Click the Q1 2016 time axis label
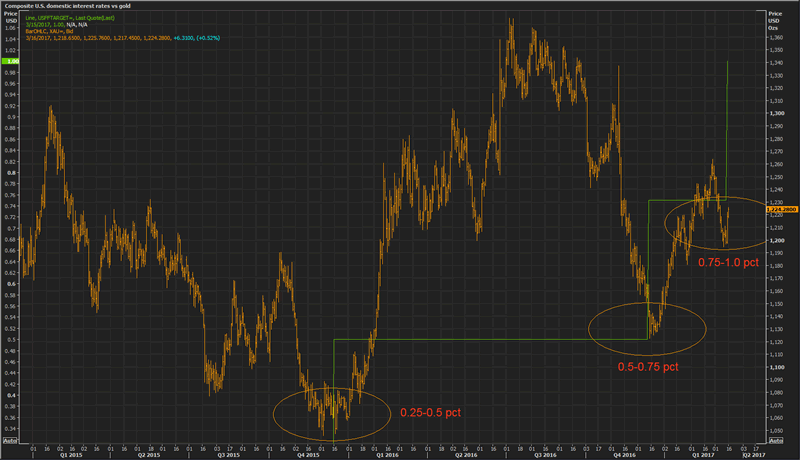 (x=387, y=455)
